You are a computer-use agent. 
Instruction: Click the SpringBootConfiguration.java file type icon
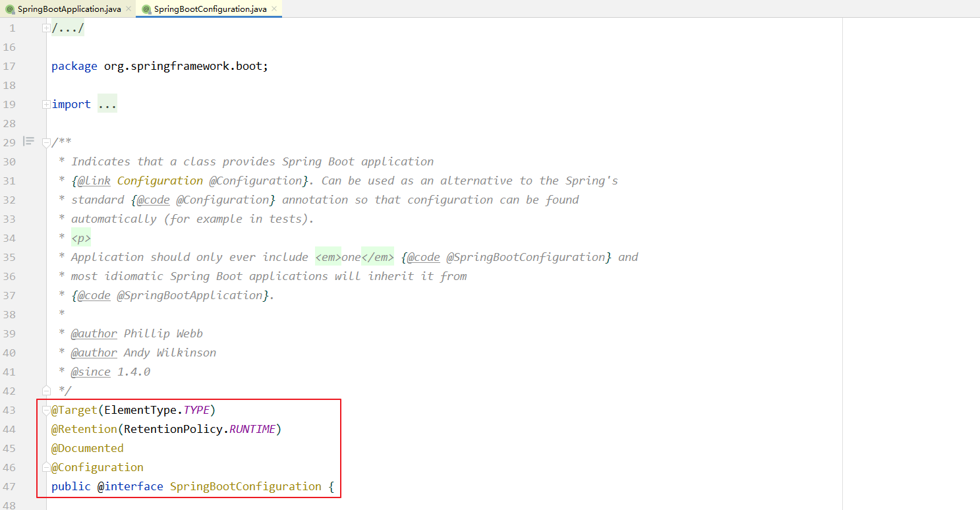click(146, 9)
